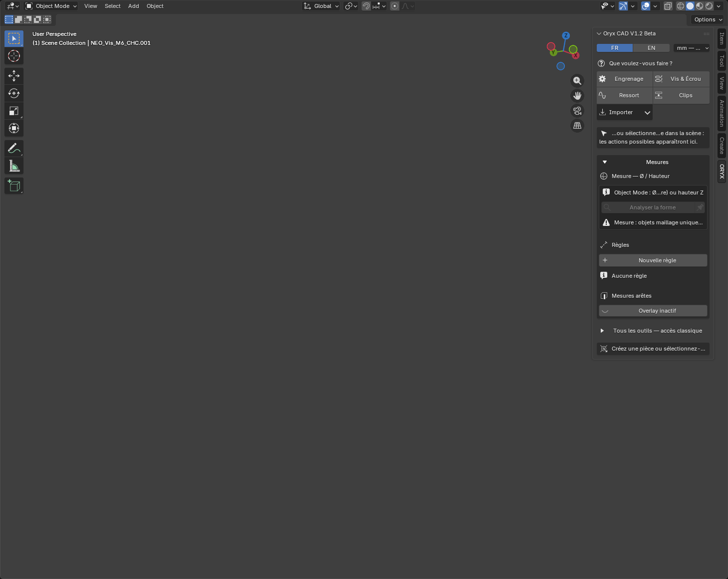The height and width of the screenshot is (579, 728).
Task: Toggle viewport gizmos display
Action: pos(623,6)
